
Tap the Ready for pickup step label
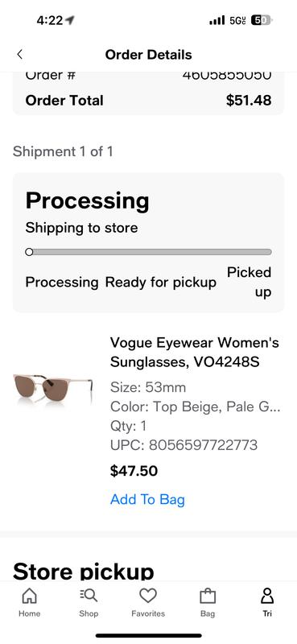coord(161,283)
